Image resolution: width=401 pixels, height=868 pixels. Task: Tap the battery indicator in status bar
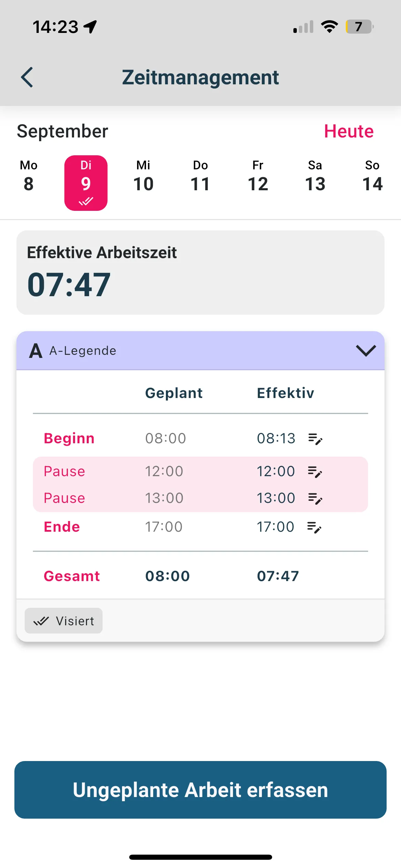tap(360, 27)
